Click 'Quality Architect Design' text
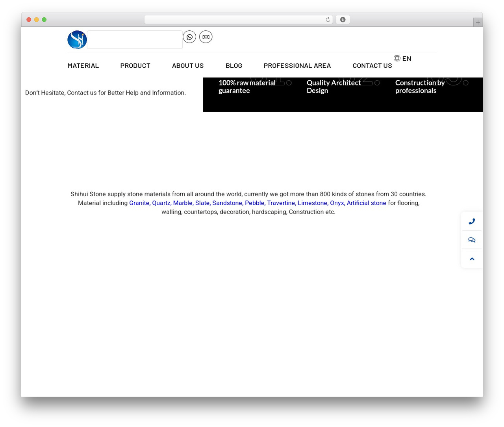 (x=334, y=87)
